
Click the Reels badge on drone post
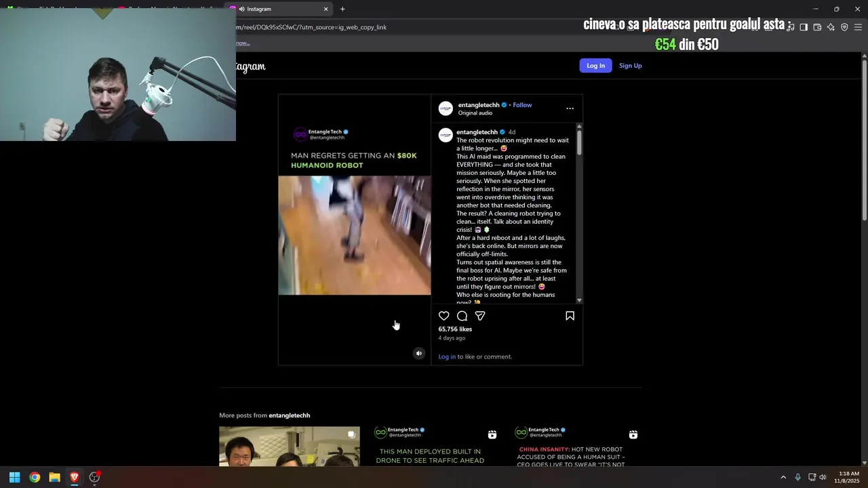click(x=492, y=434)
